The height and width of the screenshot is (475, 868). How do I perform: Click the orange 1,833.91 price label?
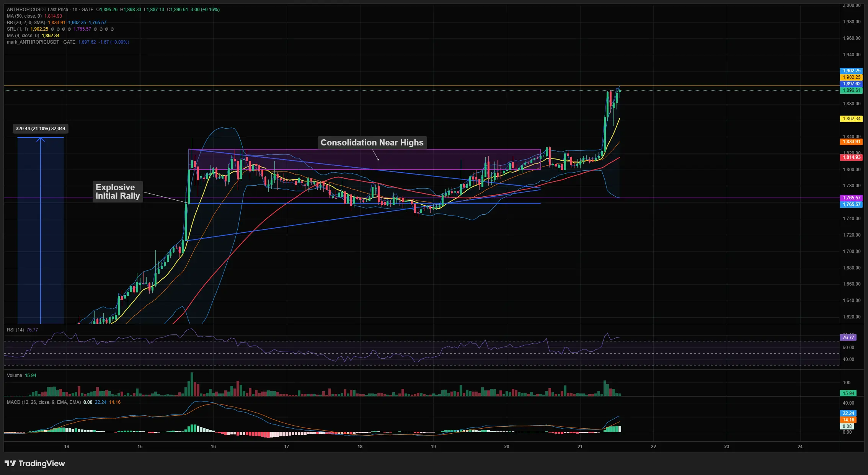pos(851,142)
